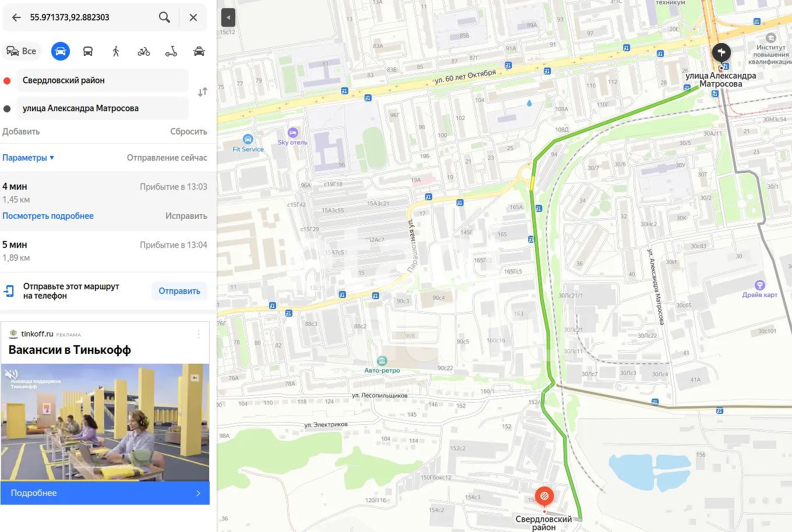Viewport: 792px width, 532px height.
Task: Open Отправление сейчас departure time selector
Action: [x=167, y=158]
